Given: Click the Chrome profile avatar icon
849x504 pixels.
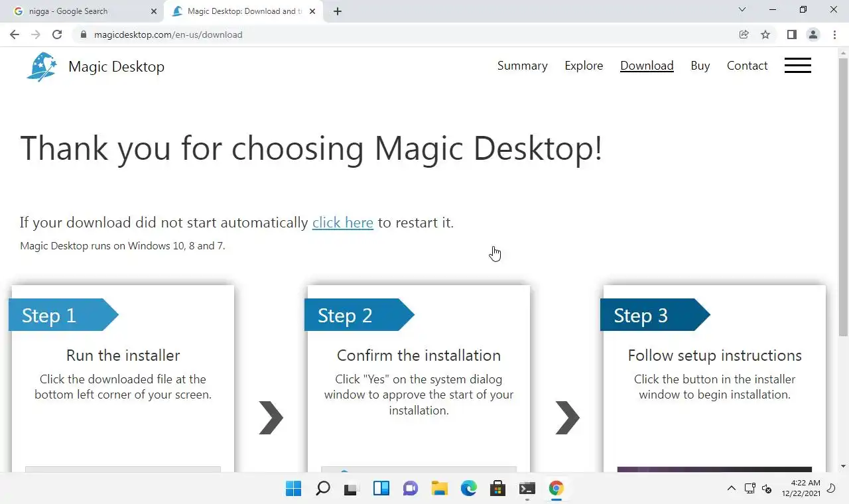Looking at the screenshot, I should coord(813,34).
